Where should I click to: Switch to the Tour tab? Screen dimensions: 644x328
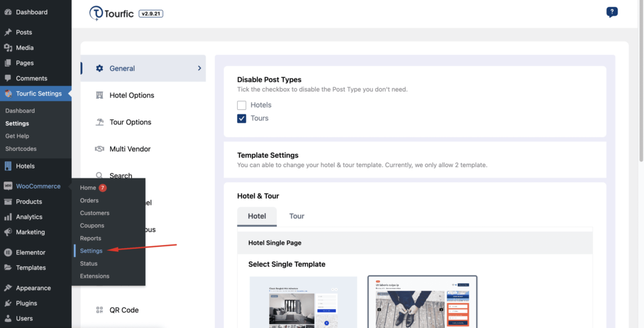[297, 216]
